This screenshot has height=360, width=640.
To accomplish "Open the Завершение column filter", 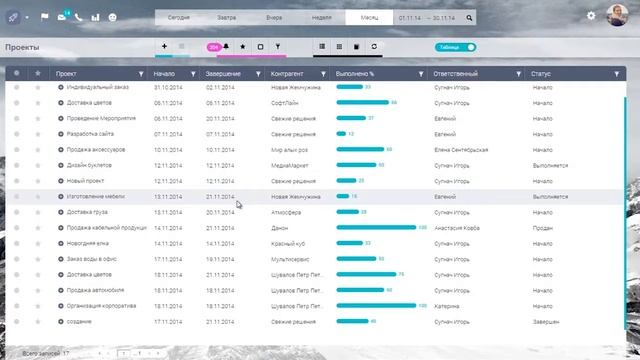I will pyautogui.click(x=258, y=74).
